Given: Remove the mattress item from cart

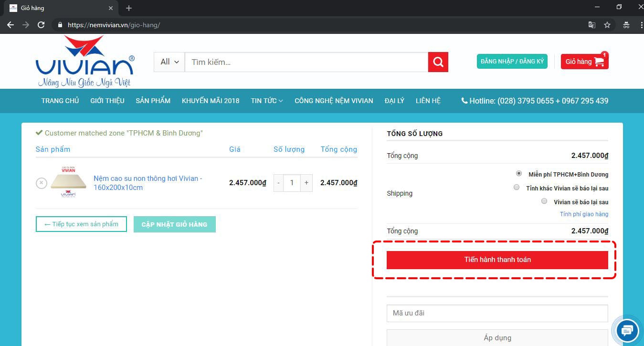Looking at the screenshot, I should tap(42, 183).
